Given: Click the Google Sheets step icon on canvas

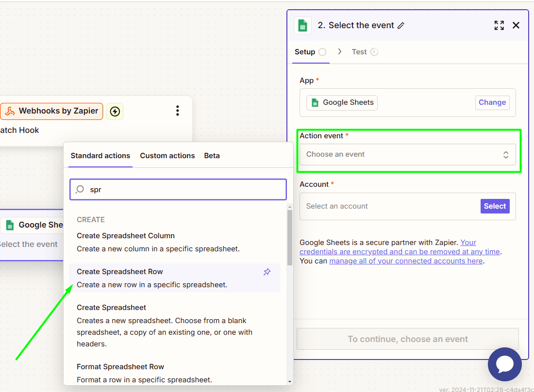Looking at the screenshot, I should click(10, 225).
